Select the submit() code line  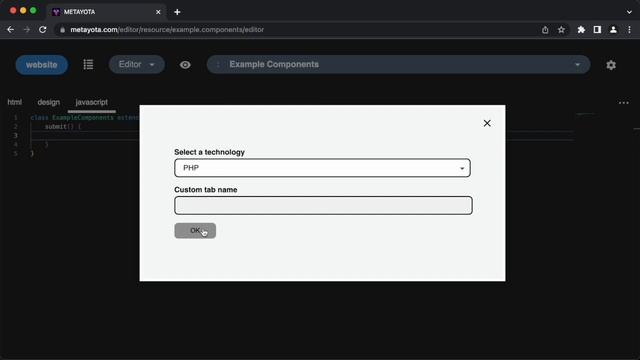point(63,127)
